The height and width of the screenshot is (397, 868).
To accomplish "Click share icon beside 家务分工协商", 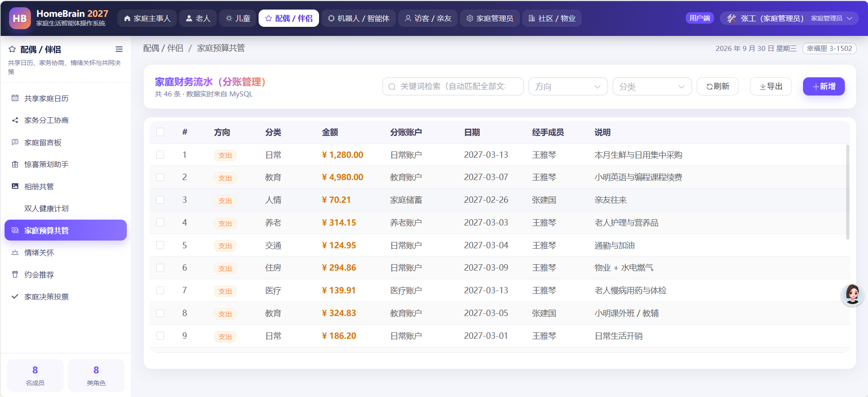I will [x=15, y=120].
